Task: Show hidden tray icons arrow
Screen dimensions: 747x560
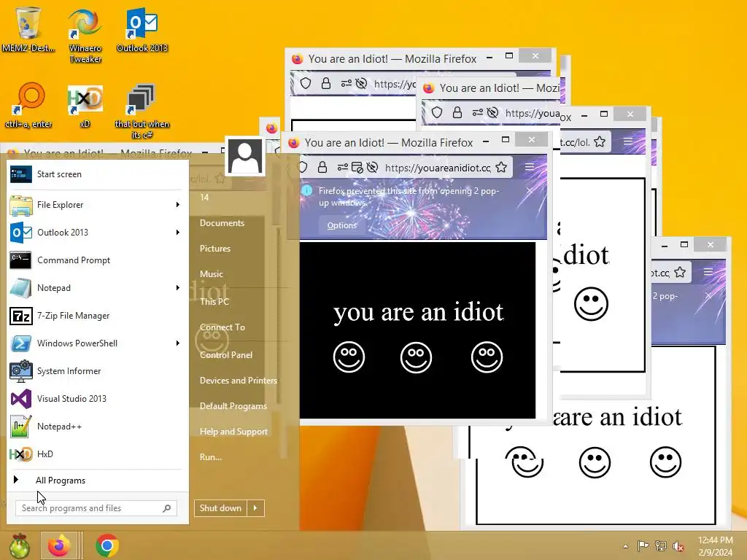Action: click(625, 546)
